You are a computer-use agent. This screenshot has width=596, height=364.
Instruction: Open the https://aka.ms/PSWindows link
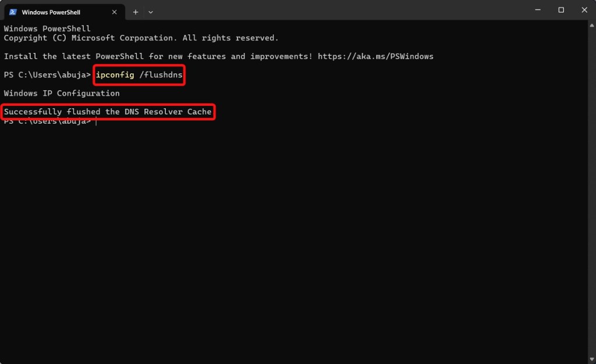[x=375, y=56]
